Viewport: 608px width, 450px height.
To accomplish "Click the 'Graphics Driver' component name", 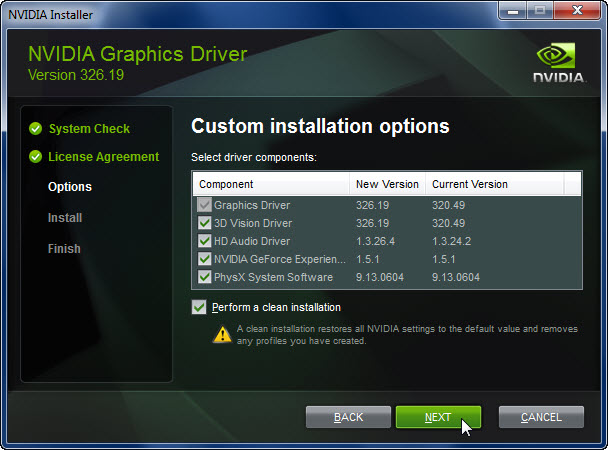I will click(252, 205).
